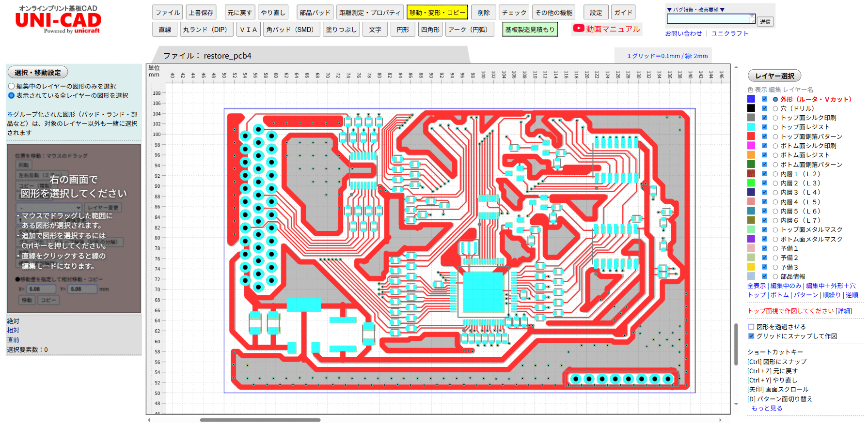Open the その他の機能 menu
Image resolution: width=868 pixels, height=426 pixels.
click(554, 13)
